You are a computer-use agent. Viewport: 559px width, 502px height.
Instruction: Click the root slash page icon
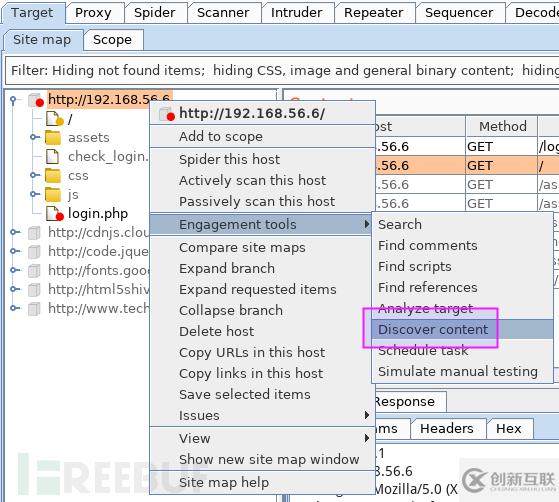55,119
